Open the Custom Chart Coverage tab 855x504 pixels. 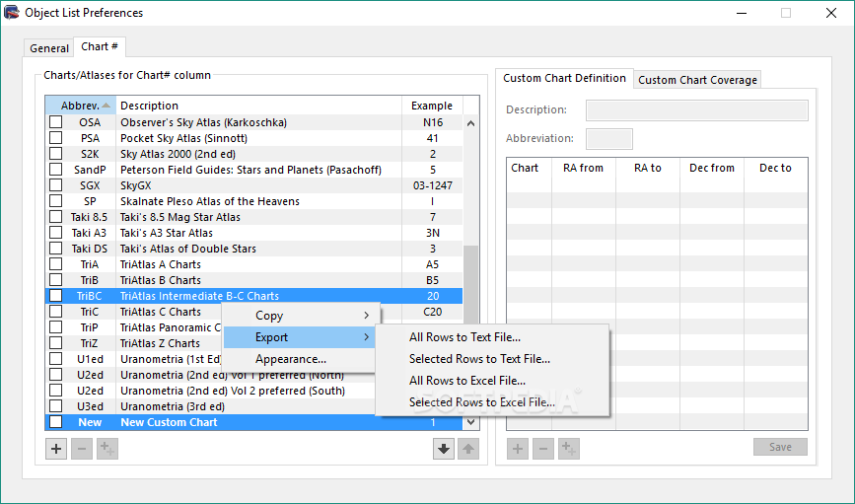pos(697,80)
